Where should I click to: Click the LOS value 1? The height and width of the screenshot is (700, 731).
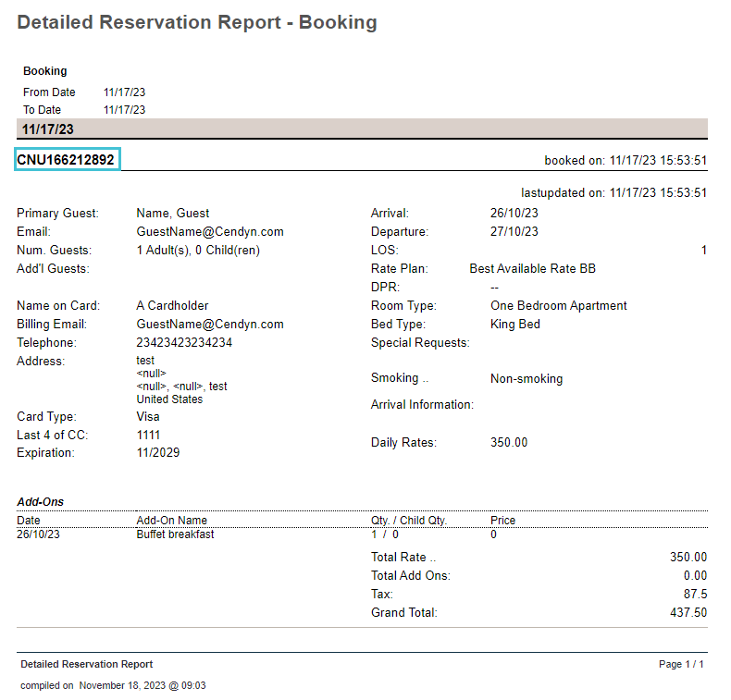[x=704, y=251]
